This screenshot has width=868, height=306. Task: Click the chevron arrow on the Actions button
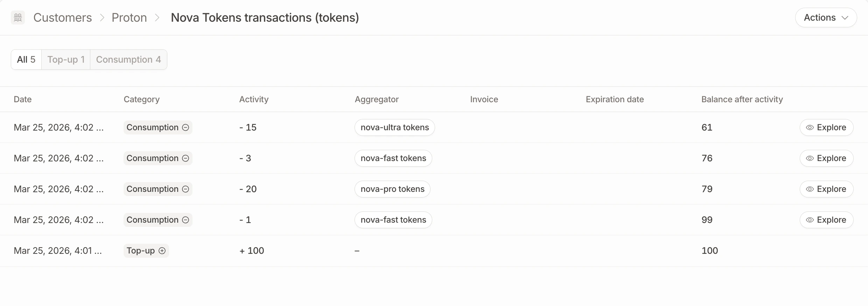tap(845, 18)
